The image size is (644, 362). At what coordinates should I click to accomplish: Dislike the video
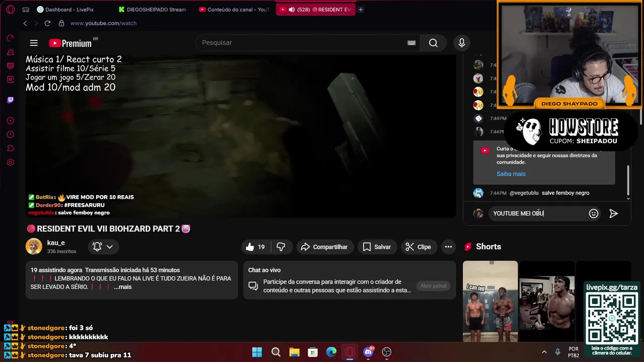tap(281, 247)
